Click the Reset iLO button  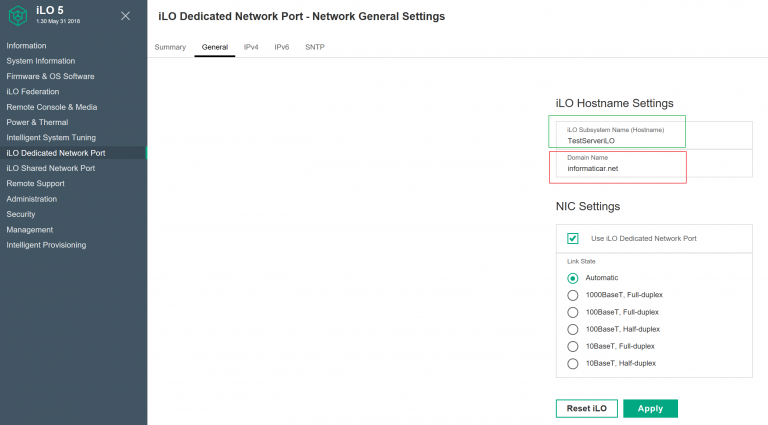(586, 408)
